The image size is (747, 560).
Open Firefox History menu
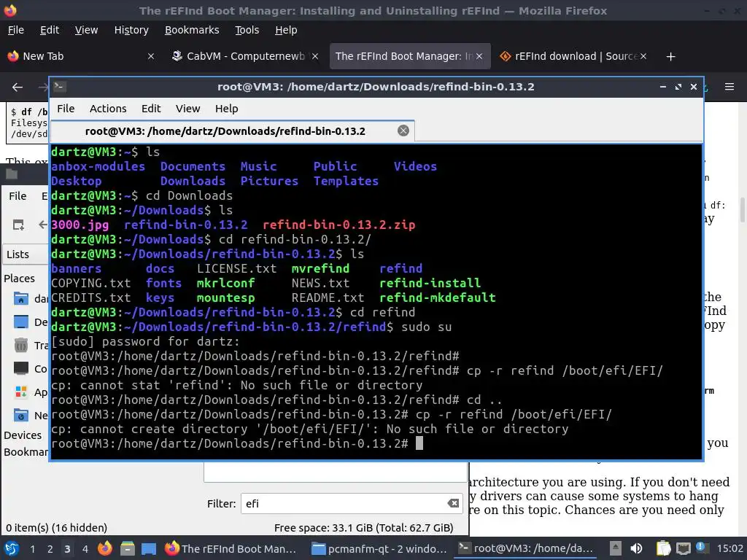click(131, 30)
